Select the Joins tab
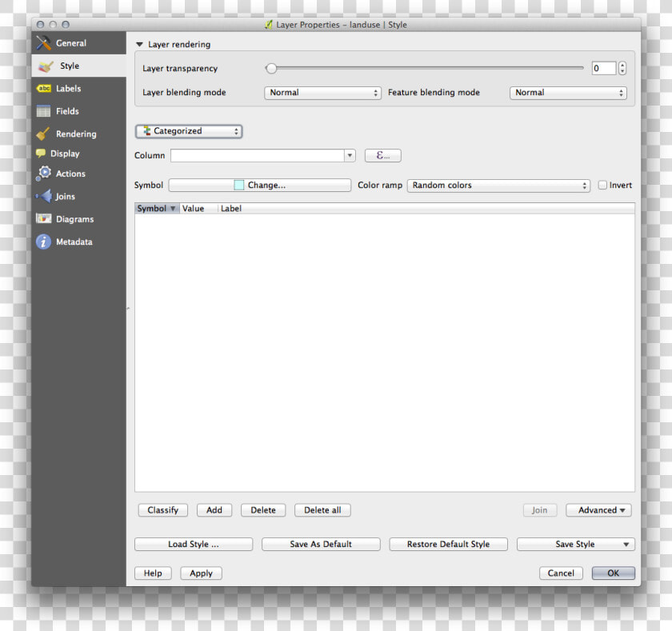This screenshot has height=631, width=672. coord(79,196)
